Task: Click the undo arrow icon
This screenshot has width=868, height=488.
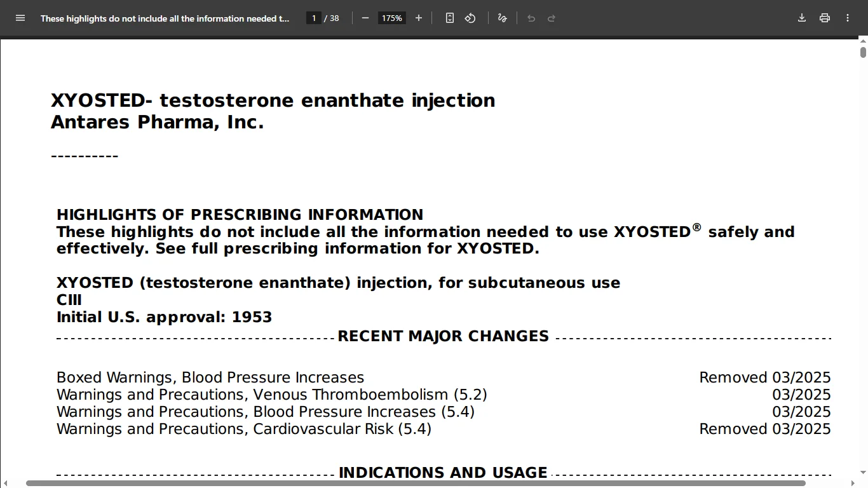Action: pyautogui.click(x=531, y=18)
